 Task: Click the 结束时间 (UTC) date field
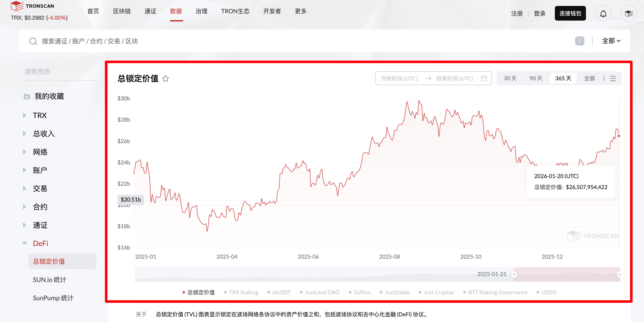coord(455,79)
